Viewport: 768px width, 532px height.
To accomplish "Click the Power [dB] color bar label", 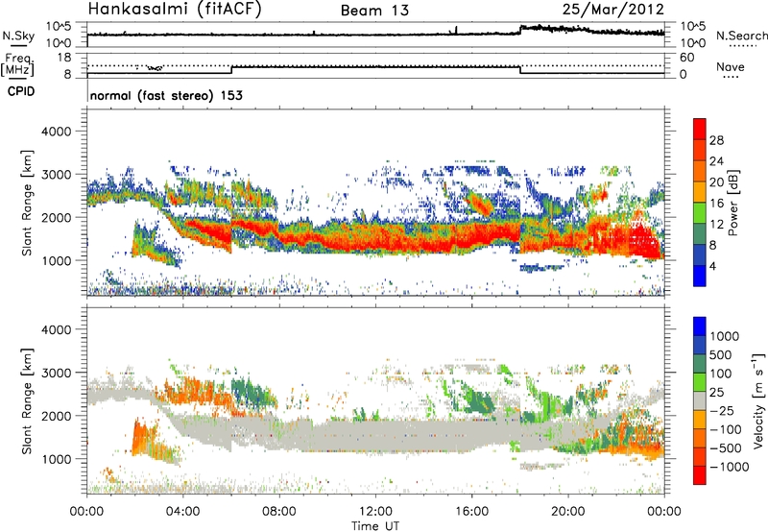I will [732, 203].
